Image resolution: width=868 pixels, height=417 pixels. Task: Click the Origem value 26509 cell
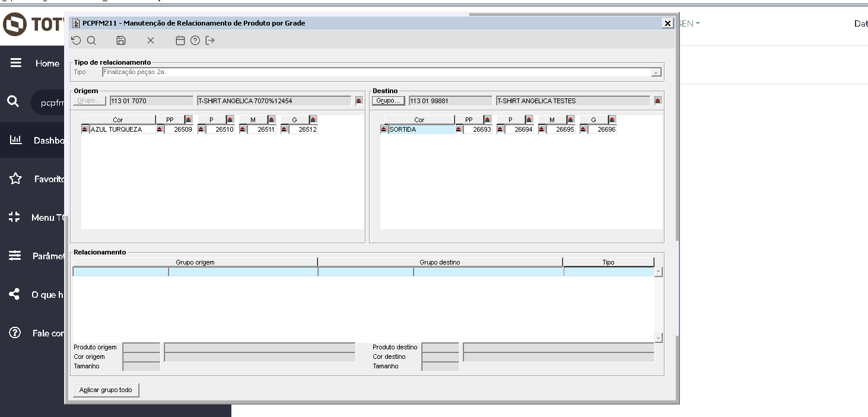(179, 129)
